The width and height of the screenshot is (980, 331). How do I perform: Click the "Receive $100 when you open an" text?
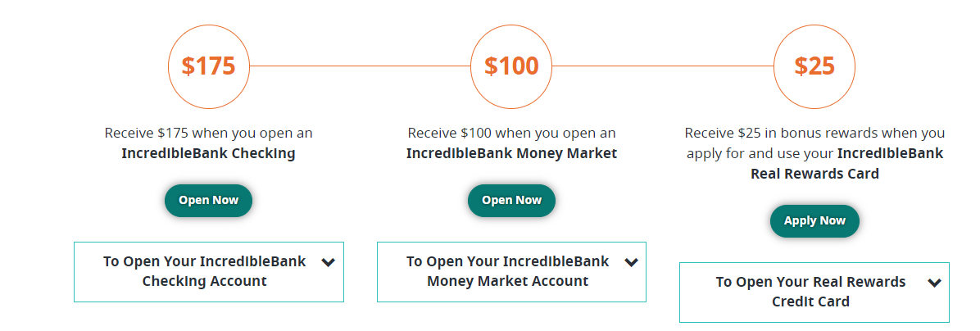point(511,133)
